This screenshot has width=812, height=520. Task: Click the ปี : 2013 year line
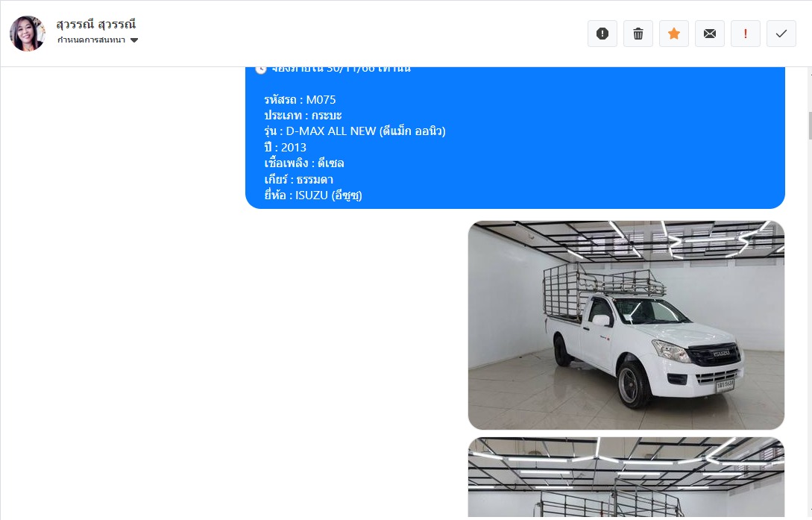click(286, 147)
